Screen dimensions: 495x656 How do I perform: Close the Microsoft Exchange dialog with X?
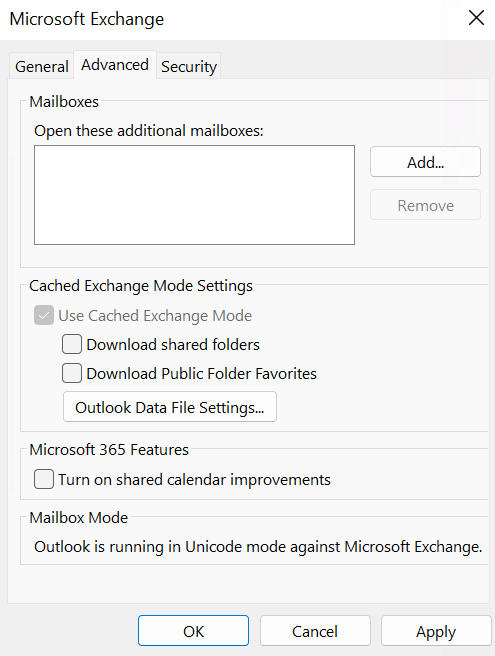point(476,18)
